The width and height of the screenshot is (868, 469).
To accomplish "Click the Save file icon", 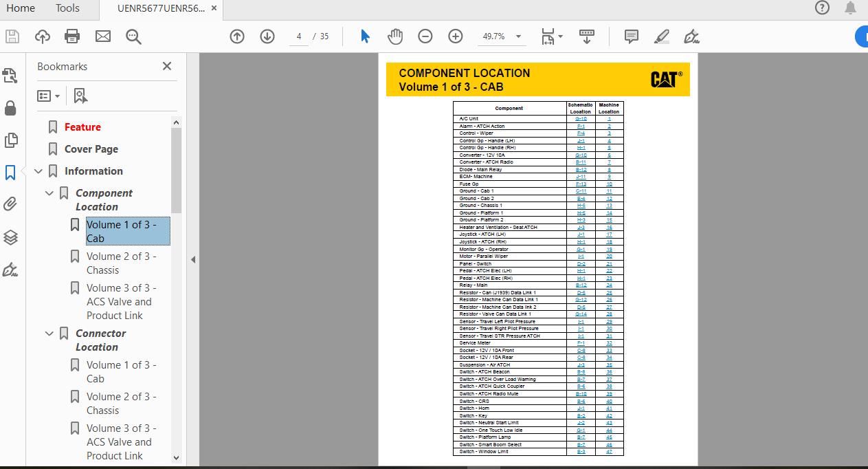I will (x=12, y=36).
